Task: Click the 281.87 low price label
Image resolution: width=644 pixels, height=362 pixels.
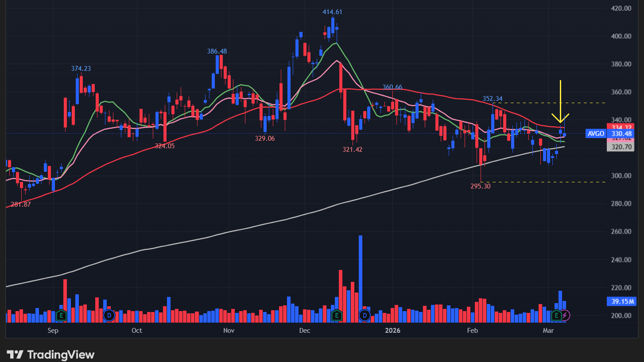Action: click(20, 205)
